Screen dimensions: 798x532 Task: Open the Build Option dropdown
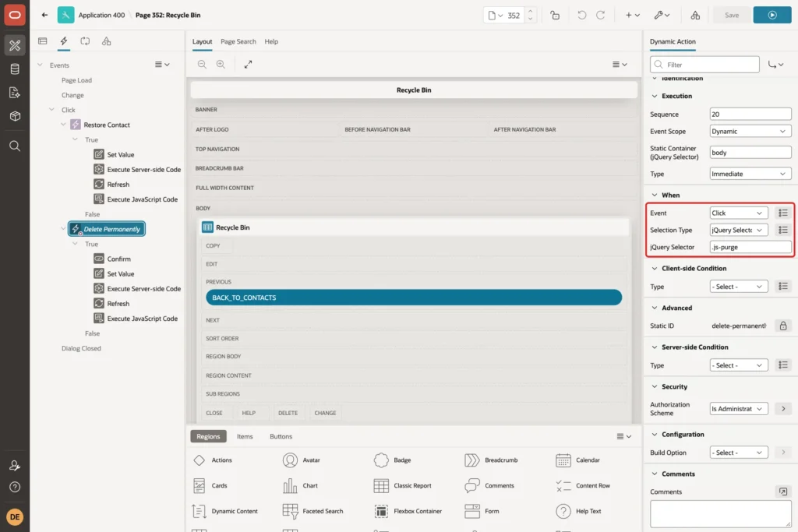[739, 453]
